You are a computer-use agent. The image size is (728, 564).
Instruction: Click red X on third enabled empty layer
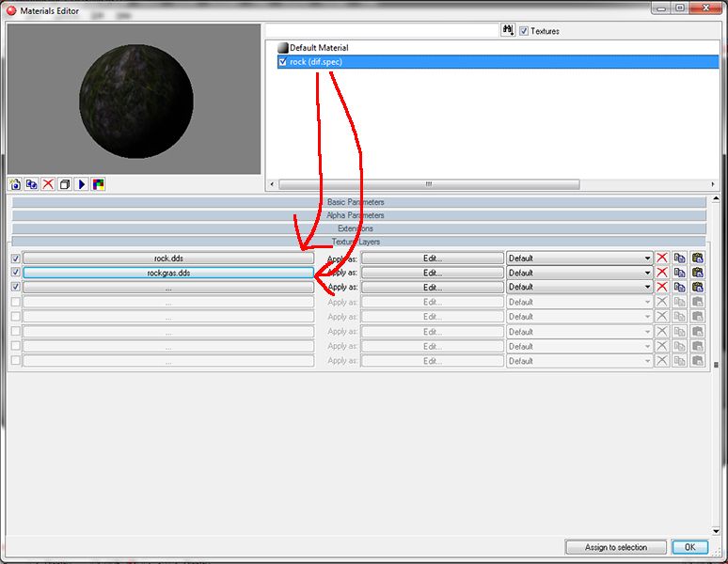point(662,287)
